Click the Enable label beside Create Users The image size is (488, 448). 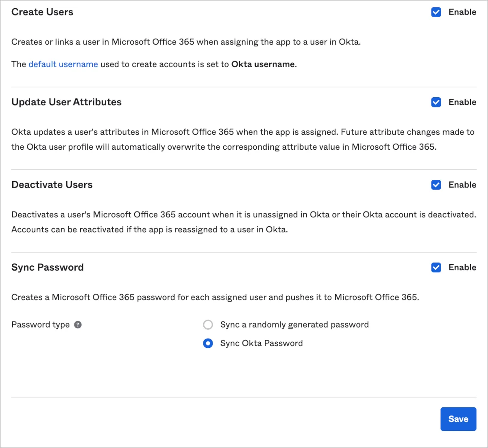pos(462,12)
